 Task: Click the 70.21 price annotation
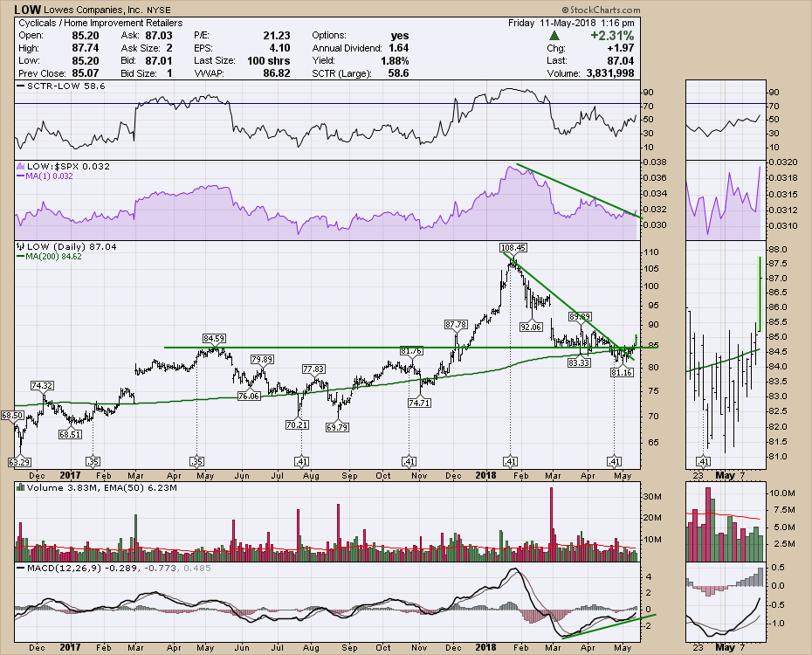point(297,424)
